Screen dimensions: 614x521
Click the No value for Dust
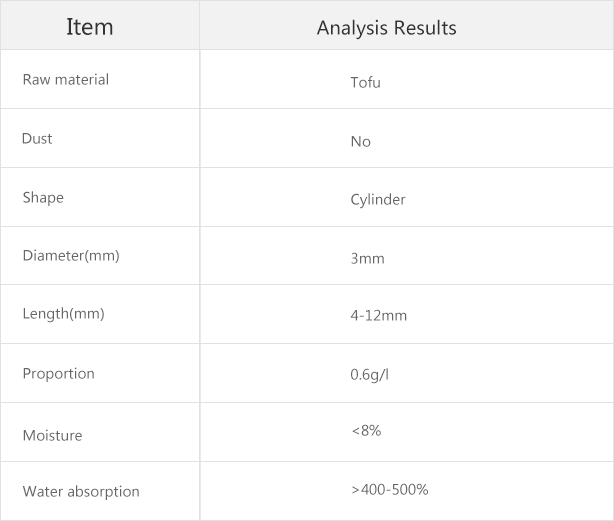tap(360, 141)
